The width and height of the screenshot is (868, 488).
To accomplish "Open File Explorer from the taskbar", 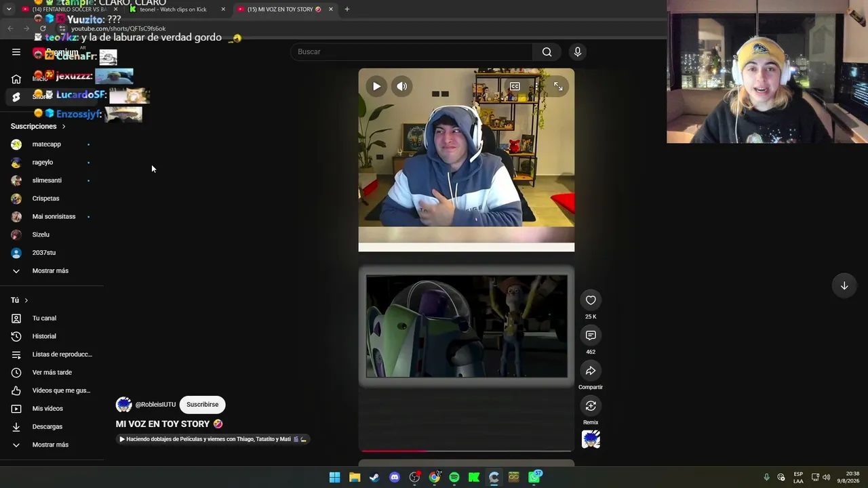I will [x=355, y=477].
